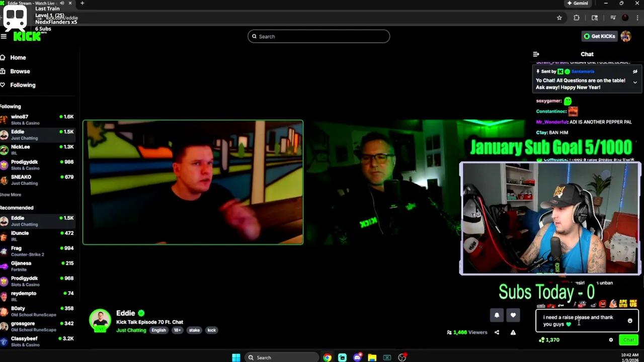Image resolution: width=644 pixels, height=362 pixels.
Task: Send the message with Chat button
Action: tap(628, 340)
